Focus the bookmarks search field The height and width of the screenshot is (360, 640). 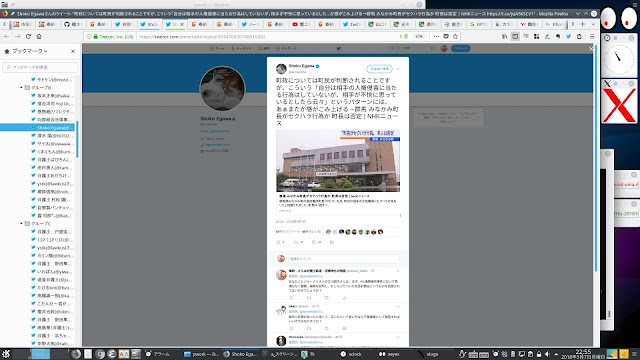pos(40,67)
